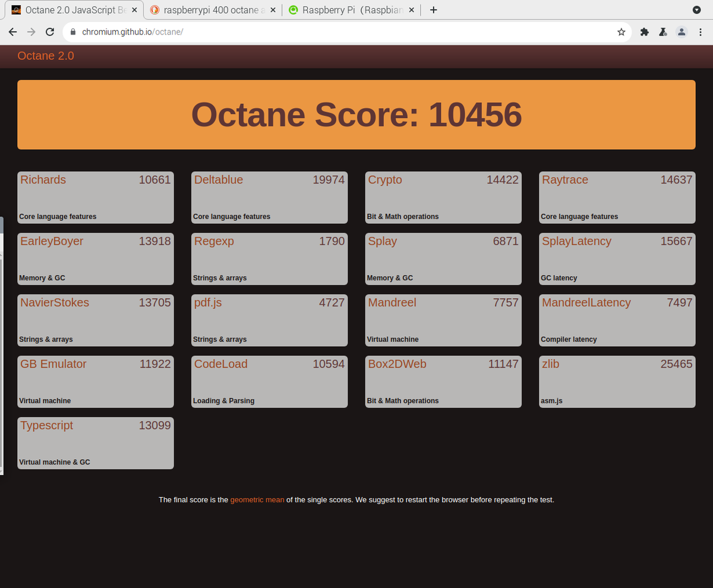Viewport: 713px width, 588px height.
Task: Open the EarleyBoyer benchmark link
Action: click(x=52, y=241)
